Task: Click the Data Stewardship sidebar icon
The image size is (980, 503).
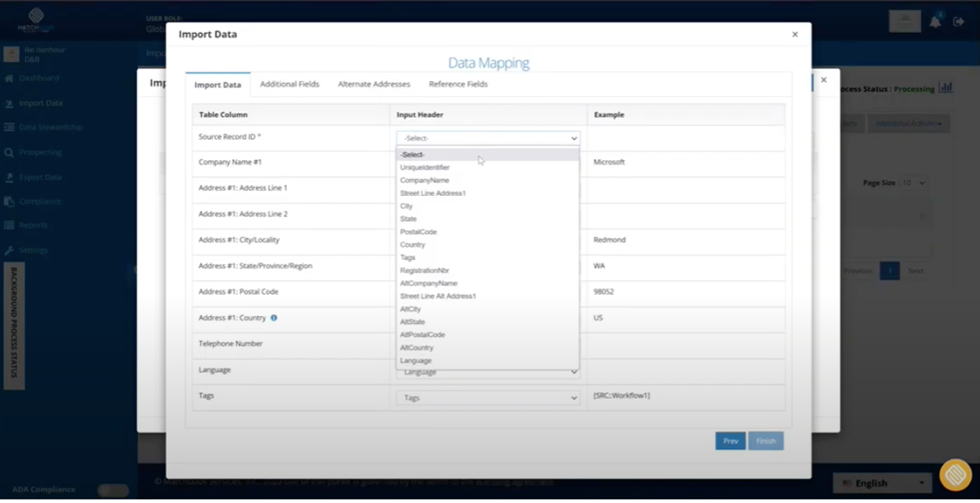Action: [9, 127]
